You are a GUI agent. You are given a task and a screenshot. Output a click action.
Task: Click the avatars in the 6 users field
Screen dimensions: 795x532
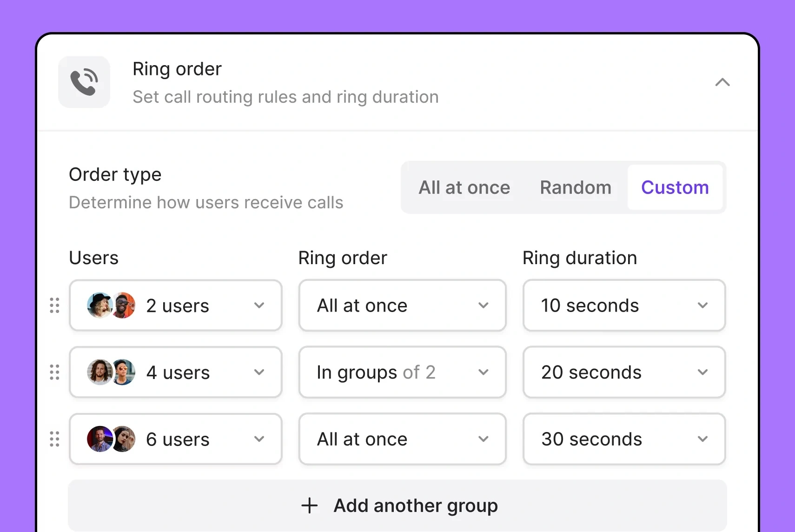click(x=111, y=439)
